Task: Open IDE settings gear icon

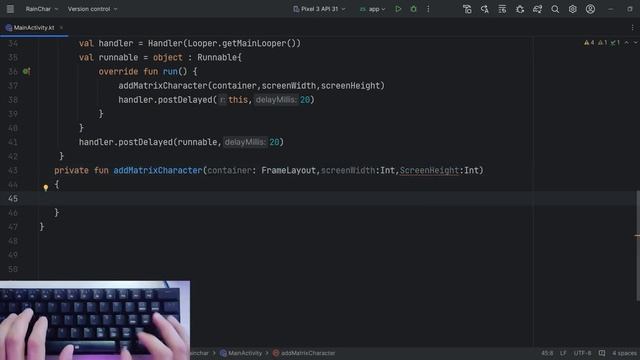Action: pos(573,9)
